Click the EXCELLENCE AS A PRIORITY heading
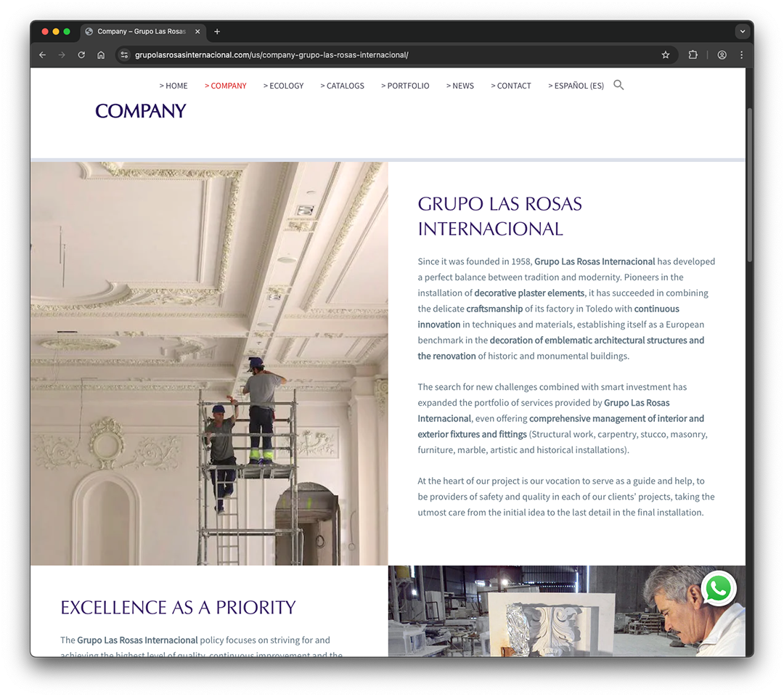 tap(178, 608)
